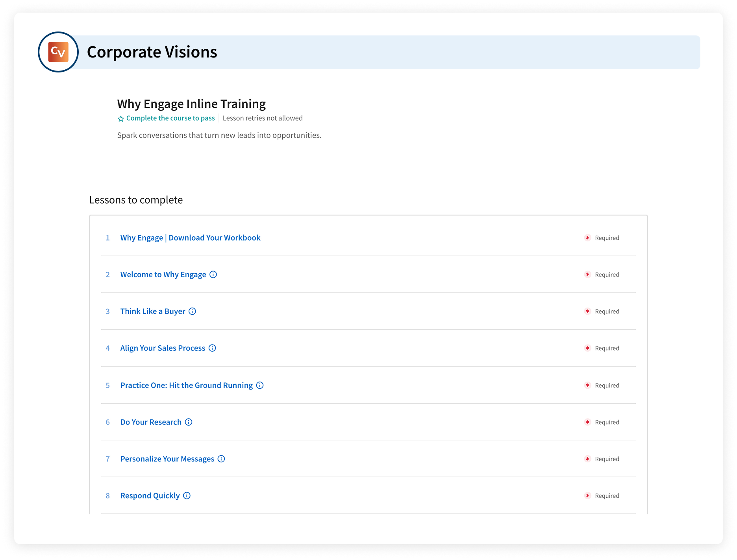Open Align Your Sales Process lesson
Screen dimensions: 737x560
163,348
